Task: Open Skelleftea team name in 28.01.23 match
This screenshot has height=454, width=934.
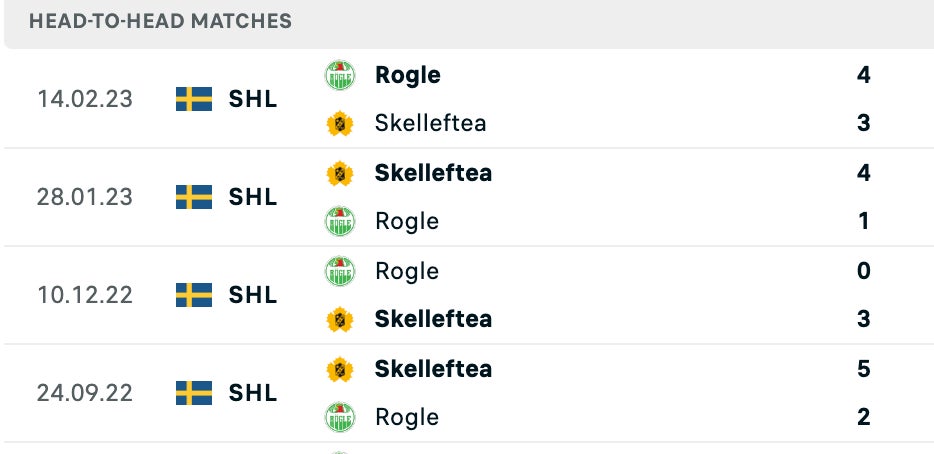Action: [433, 173]
